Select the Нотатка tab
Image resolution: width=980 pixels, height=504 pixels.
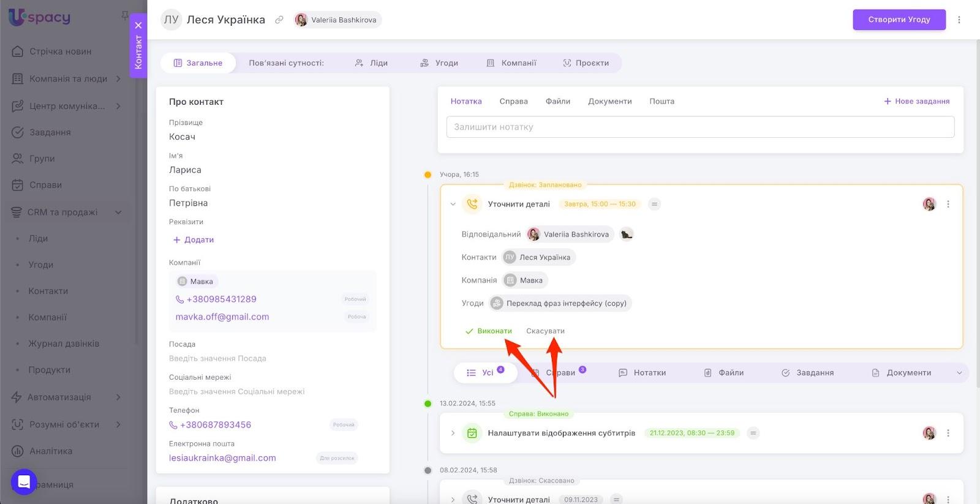pyautogui.click(x=466, y=102)
